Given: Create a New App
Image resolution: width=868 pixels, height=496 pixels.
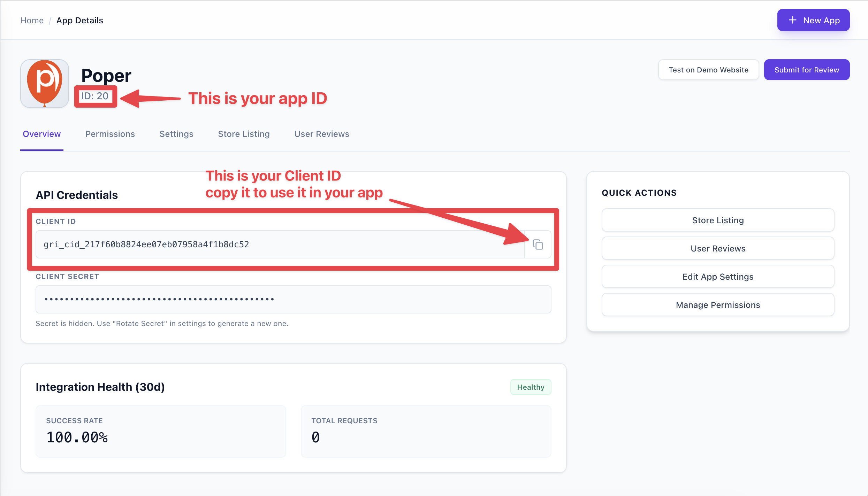Looking at the screenshot, I should (814, 20).
